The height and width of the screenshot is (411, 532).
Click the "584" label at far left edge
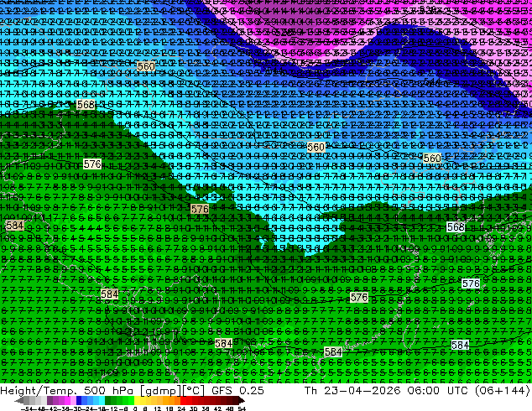coord(14,225)
